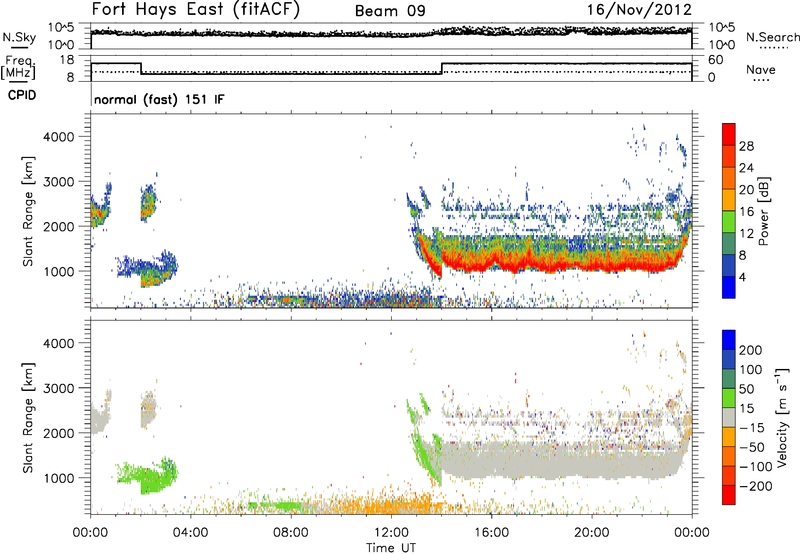Click the '4000' tick of power panel

pyautogui.click(x=58, y=137)
